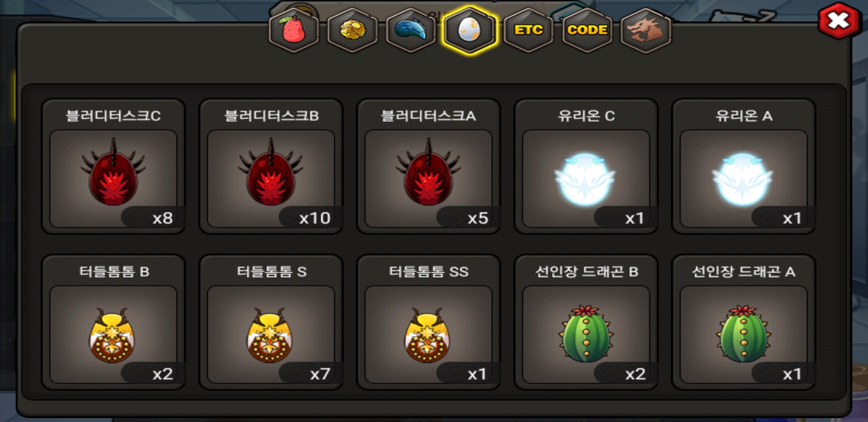Pick the 터들톰톰 S egg icon
868x422 pixels.
(x=270, y=335)
